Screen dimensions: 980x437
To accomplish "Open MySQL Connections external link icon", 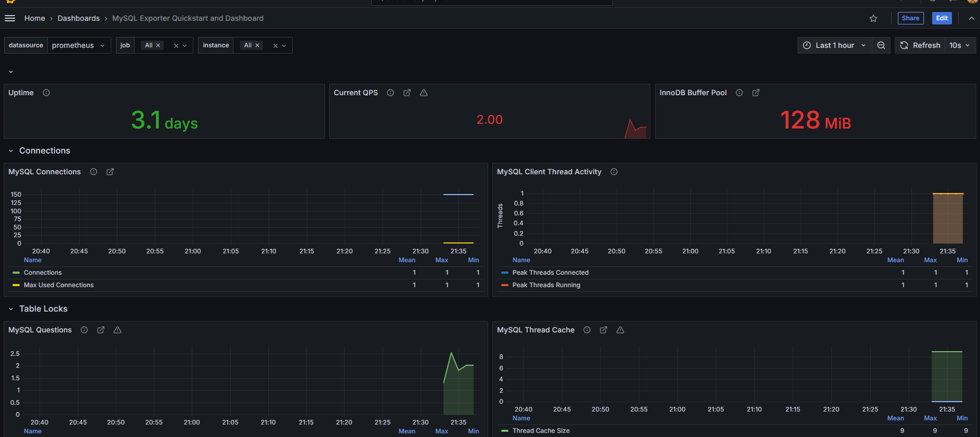I will pyautogui.click(x=110, y=172).
